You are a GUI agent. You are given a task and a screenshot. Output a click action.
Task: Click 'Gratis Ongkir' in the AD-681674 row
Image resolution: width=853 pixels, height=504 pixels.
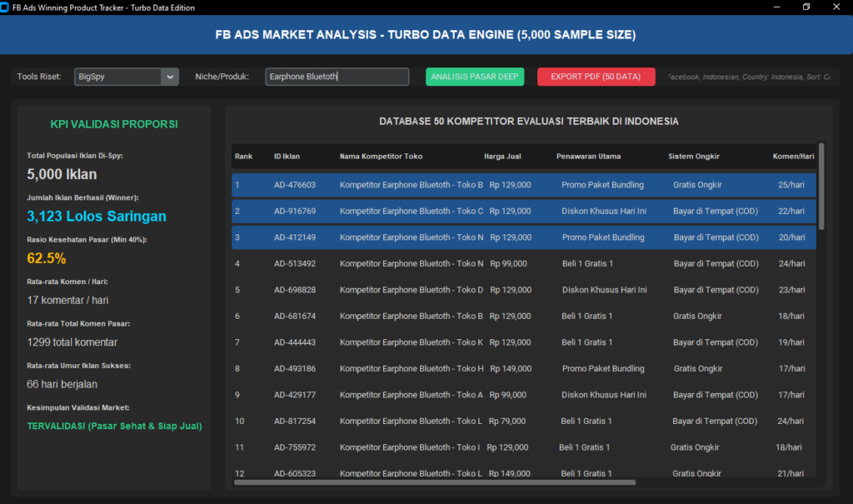[x=697, y=317]
